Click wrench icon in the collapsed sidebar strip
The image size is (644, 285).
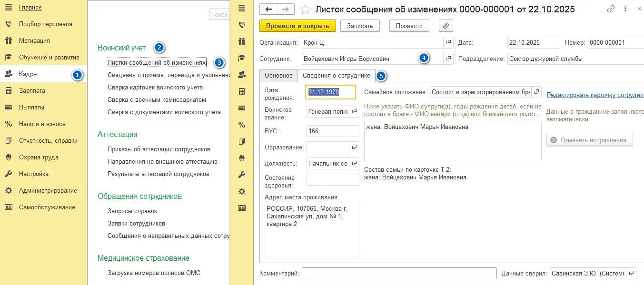point(242,175)
